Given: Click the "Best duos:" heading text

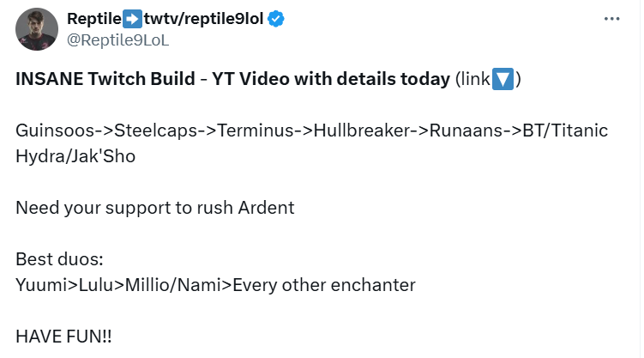Looking at the screenshot, I should click(51, 259).
